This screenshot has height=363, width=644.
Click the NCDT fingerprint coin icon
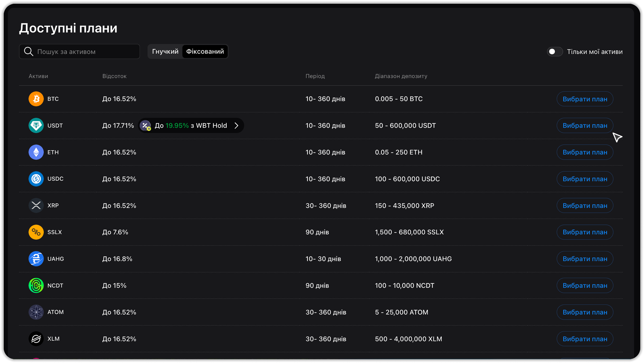36,285
